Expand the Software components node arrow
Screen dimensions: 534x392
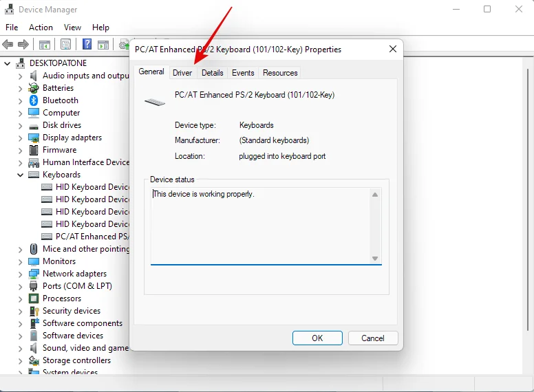[x=21, y=324]
